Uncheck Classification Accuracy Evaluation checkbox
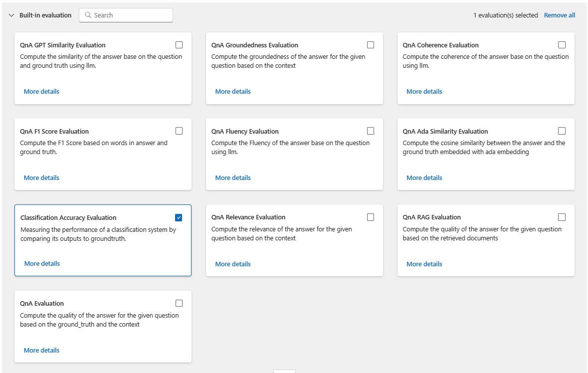Image resolution: width=588 pixels, height=373 pixels. click(179, 217)
